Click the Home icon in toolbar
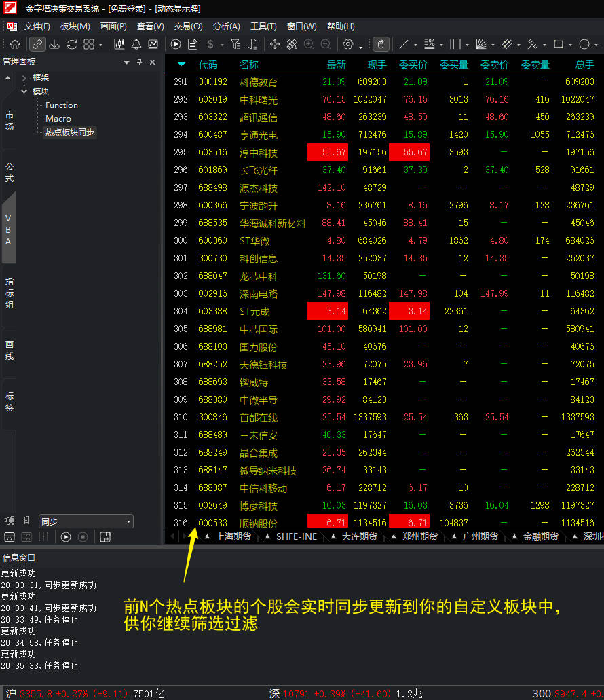The width and height of the screenshot is (604, 700). pos(15,44)
